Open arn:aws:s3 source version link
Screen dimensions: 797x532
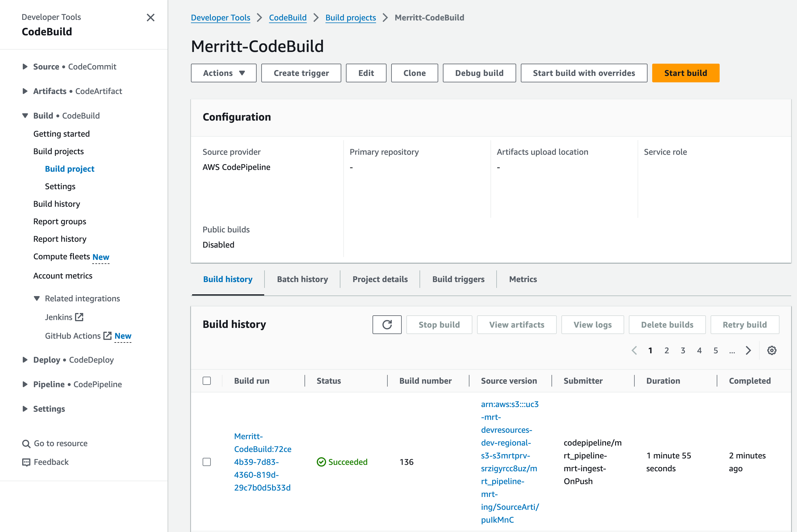coord(510,462)
